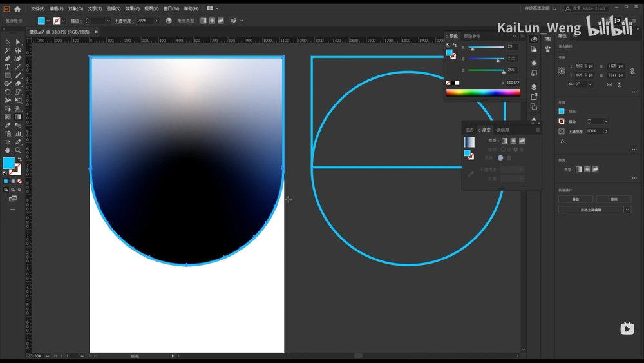Choose radial gradient type in control bar
644x363 pixels.
click(x=212, y=21)
